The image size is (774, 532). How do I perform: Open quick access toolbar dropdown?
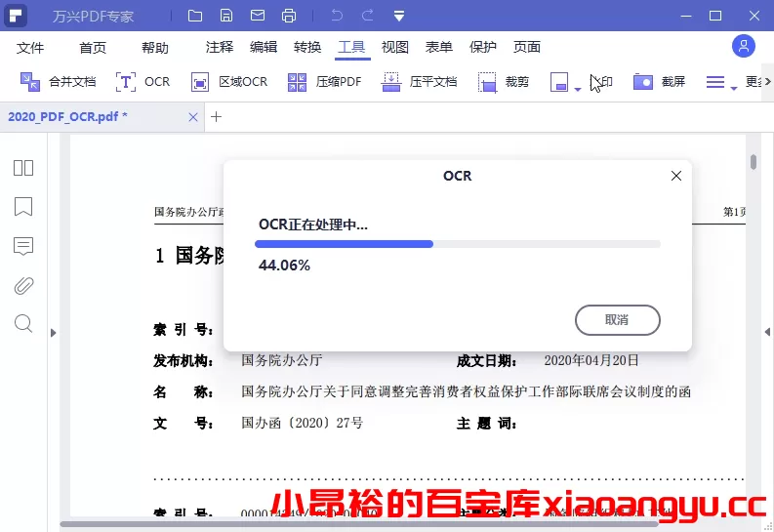[x=399, y=16]
